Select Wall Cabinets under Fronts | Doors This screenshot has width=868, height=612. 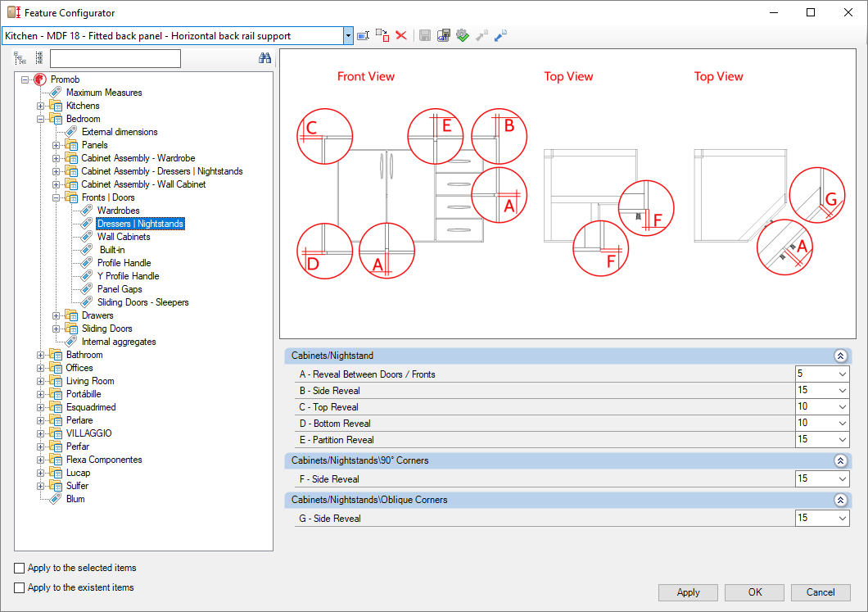(124, 237)
